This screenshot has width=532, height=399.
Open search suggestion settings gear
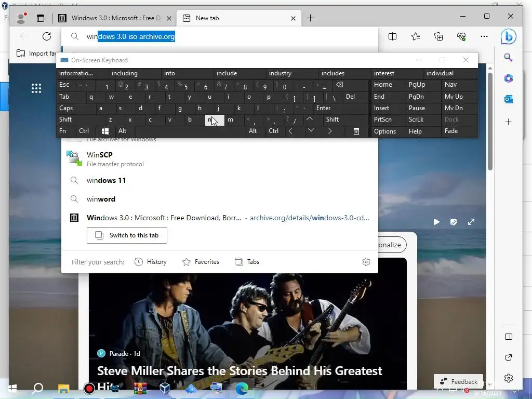click(366, 262)
